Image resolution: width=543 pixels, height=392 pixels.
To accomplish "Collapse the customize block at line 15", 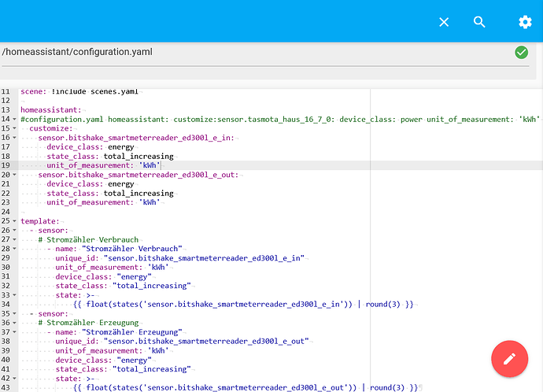I will 14,128.
